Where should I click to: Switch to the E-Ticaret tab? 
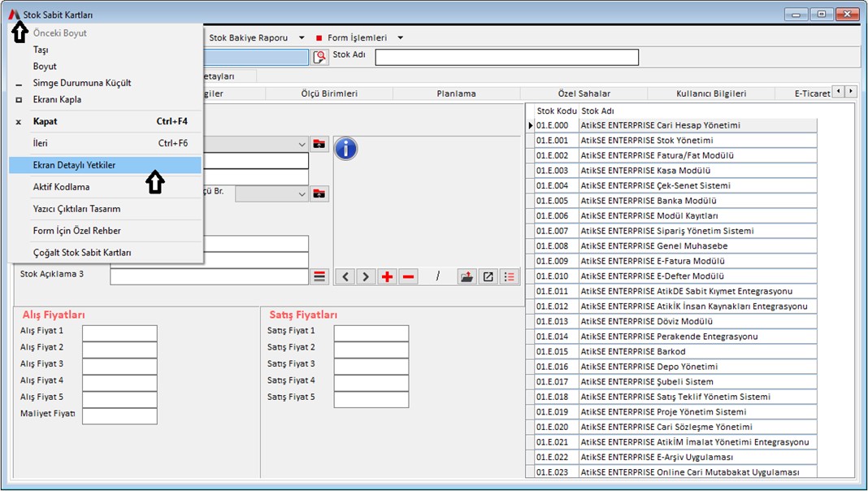(812, 93)
